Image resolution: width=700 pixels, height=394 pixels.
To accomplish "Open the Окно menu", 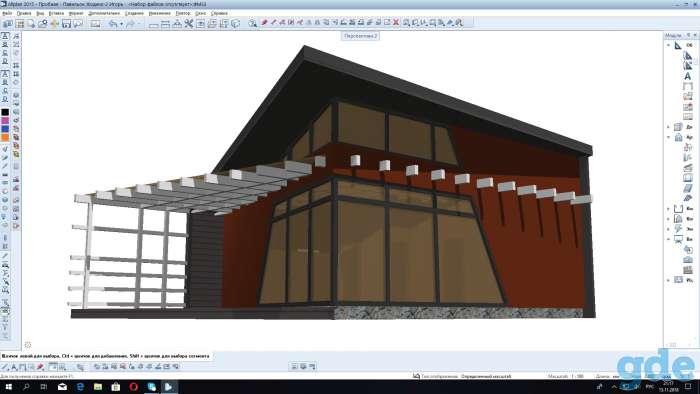I will pos(200,13).
